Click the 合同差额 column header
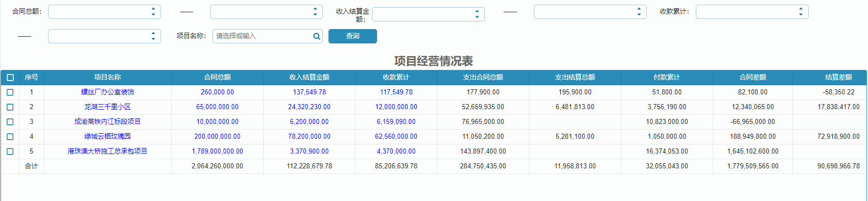Image resolution: width=868 pixels, height=201 pixels. [x=753, y=78]
